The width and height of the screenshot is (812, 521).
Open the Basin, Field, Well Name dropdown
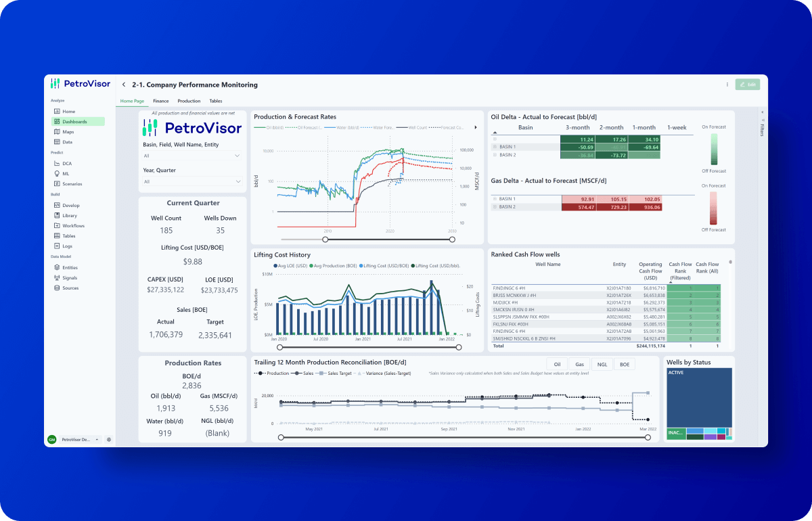[x=192, y=156]
